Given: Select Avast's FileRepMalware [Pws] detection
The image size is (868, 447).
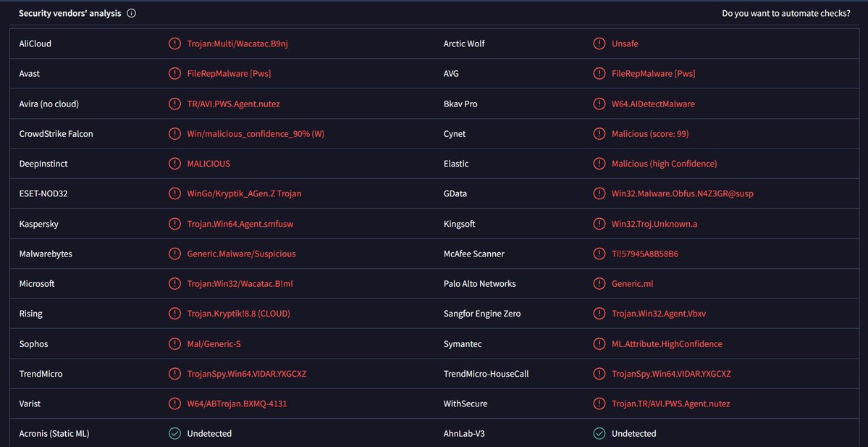Looking at the screenshot, I should pyautogui.click(x=229, y=73).
